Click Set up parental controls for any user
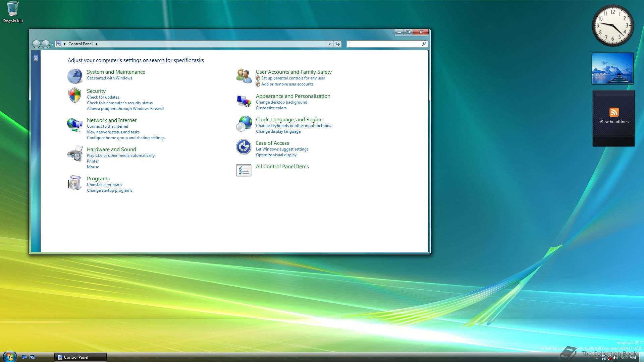Screen dimensions: 644x362 [293, 78]
